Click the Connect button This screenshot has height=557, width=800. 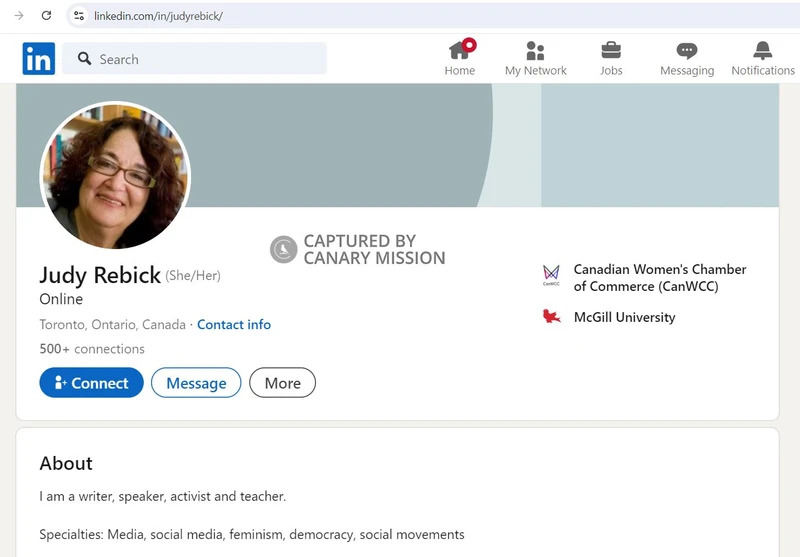point(91,383)
